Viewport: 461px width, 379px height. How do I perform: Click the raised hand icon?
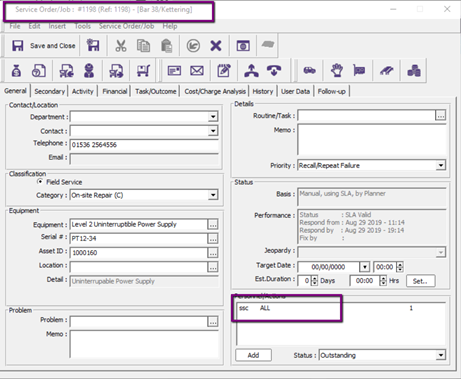click(337, 71)
